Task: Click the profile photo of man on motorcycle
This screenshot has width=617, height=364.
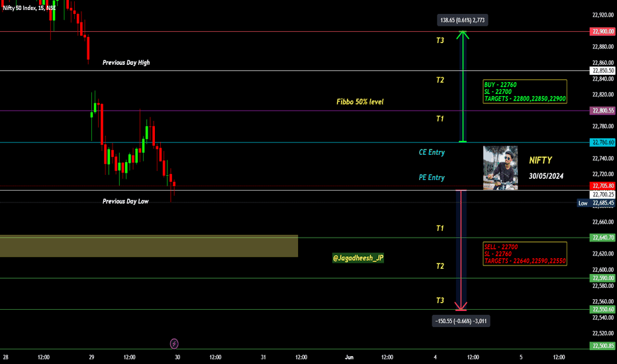Action: [500, 168]
